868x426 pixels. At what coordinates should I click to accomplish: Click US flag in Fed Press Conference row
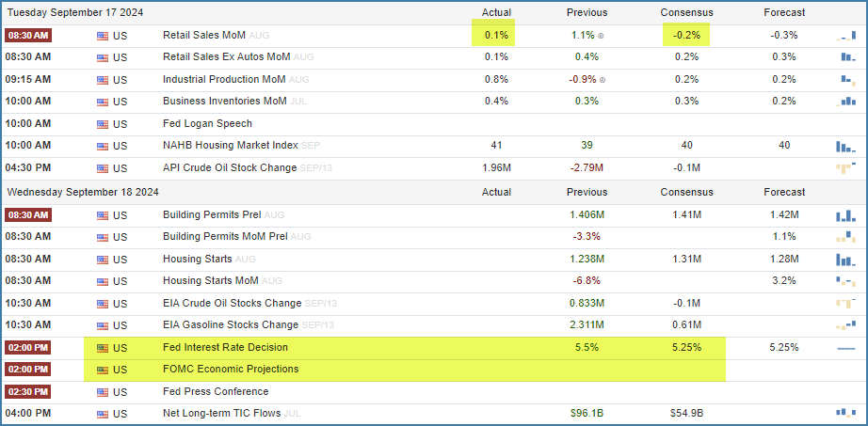(x=103, y=393)
